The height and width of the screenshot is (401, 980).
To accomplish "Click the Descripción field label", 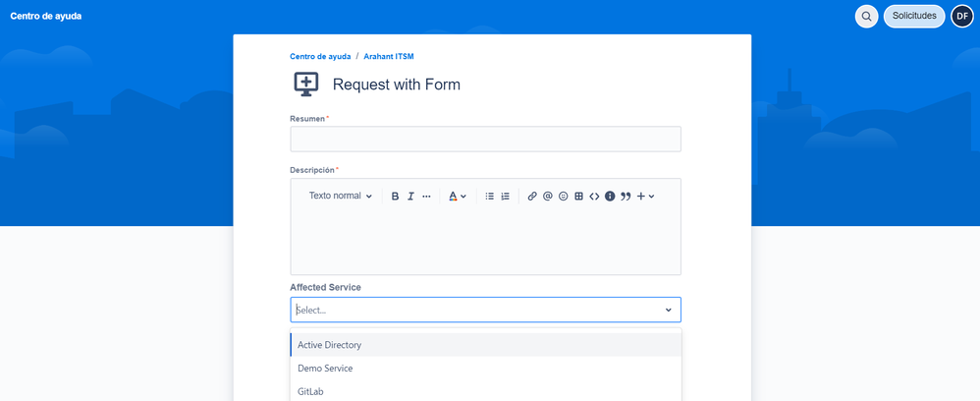I will [x=312, y=170].
